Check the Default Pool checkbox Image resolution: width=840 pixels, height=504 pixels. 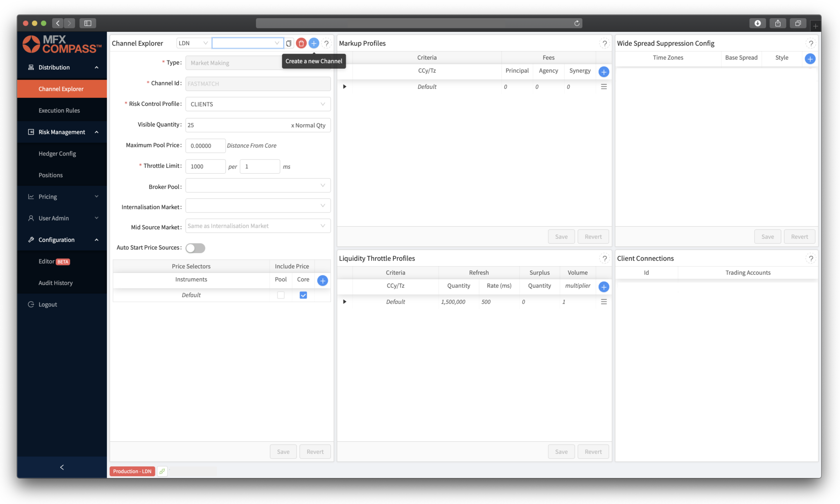pyautogui.click(x=281, y=295)
